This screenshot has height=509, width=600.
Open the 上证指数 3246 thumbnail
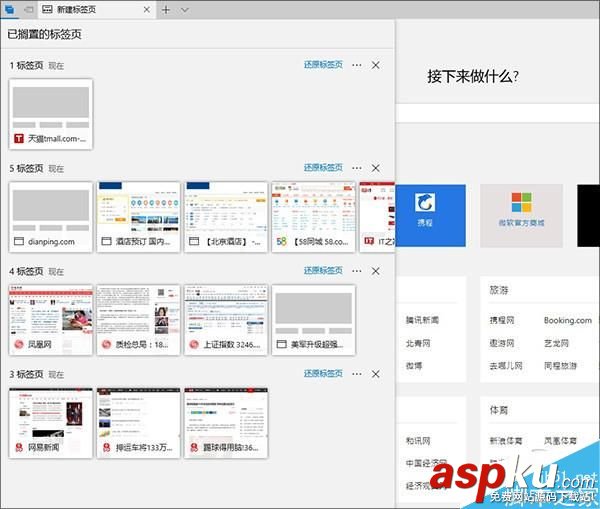click(x=226, y=320)
